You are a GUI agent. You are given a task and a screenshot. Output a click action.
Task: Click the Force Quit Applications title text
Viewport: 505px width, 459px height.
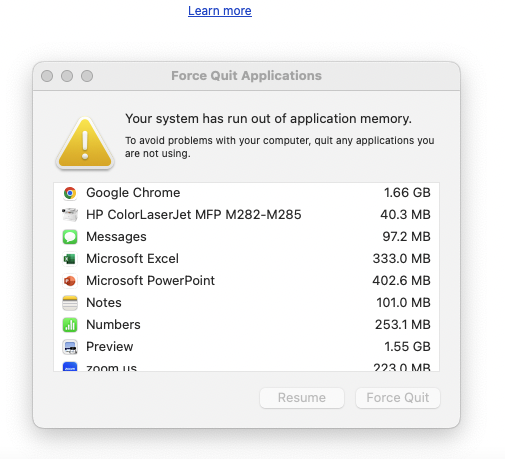tap(246, 76)
